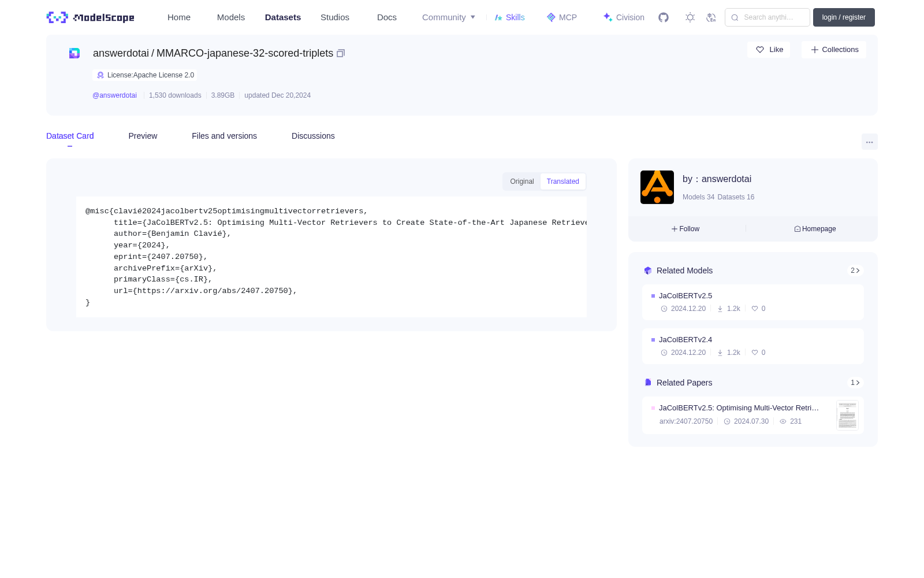
Task: Open the @answerdotai profile link
Action: pos(114,95)
